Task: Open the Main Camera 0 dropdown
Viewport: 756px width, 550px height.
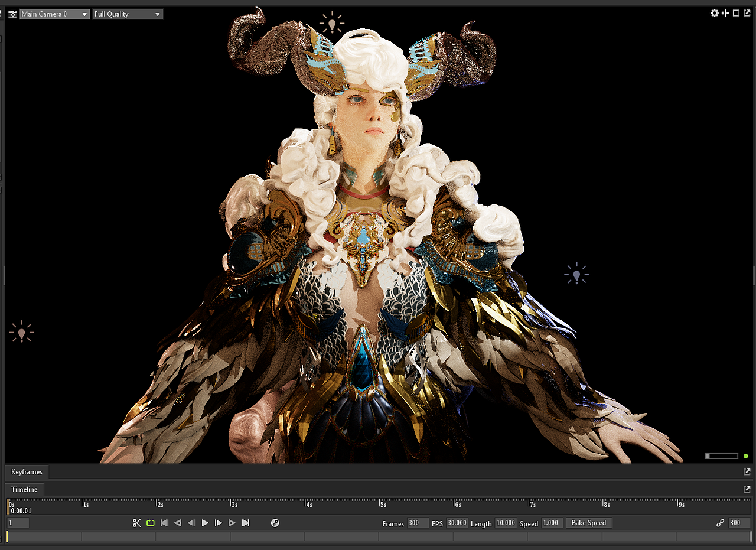Action: pyautogui.click(x=55, y=14)
